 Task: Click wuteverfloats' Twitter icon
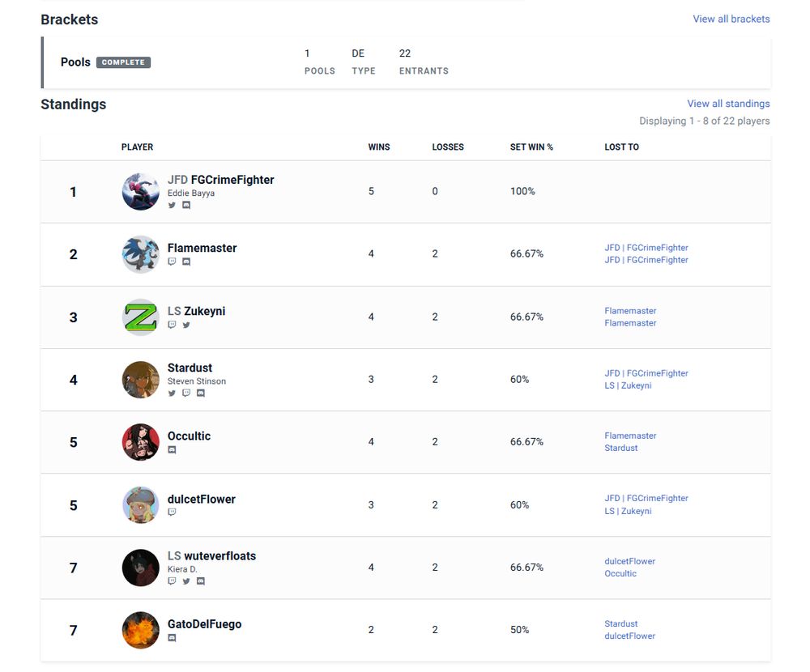pyautogui.click(x=186, y=581)
